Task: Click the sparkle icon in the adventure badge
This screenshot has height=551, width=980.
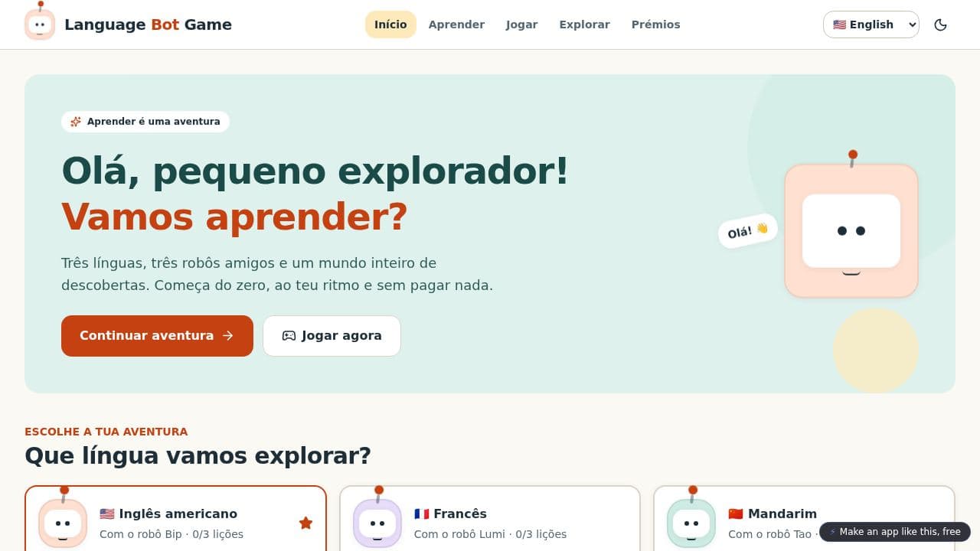Action: click(76, 122)
